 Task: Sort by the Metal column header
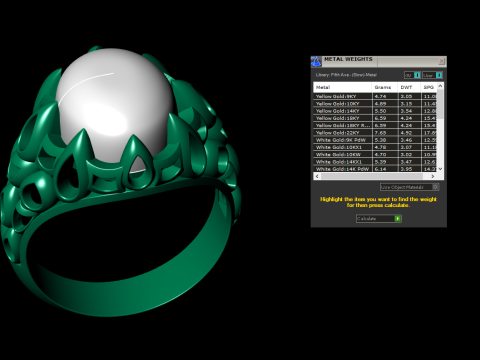coord(343,87)
